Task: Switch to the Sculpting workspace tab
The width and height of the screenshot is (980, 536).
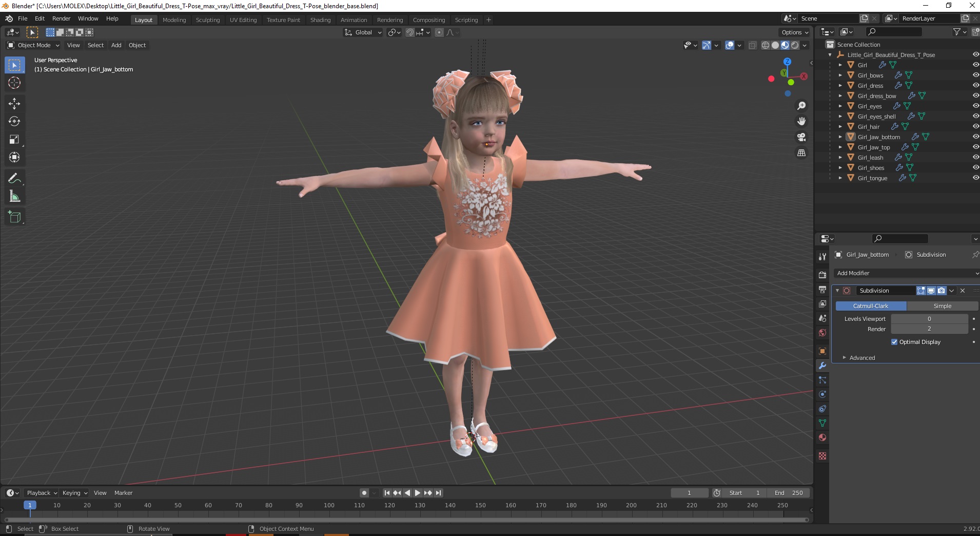Action: pos(208,20)
